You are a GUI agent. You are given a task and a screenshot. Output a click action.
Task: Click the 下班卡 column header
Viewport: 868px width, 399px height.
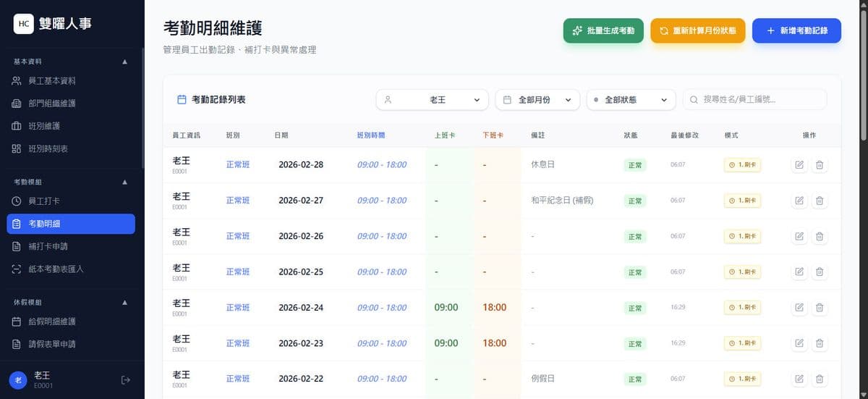click(493, 135)
